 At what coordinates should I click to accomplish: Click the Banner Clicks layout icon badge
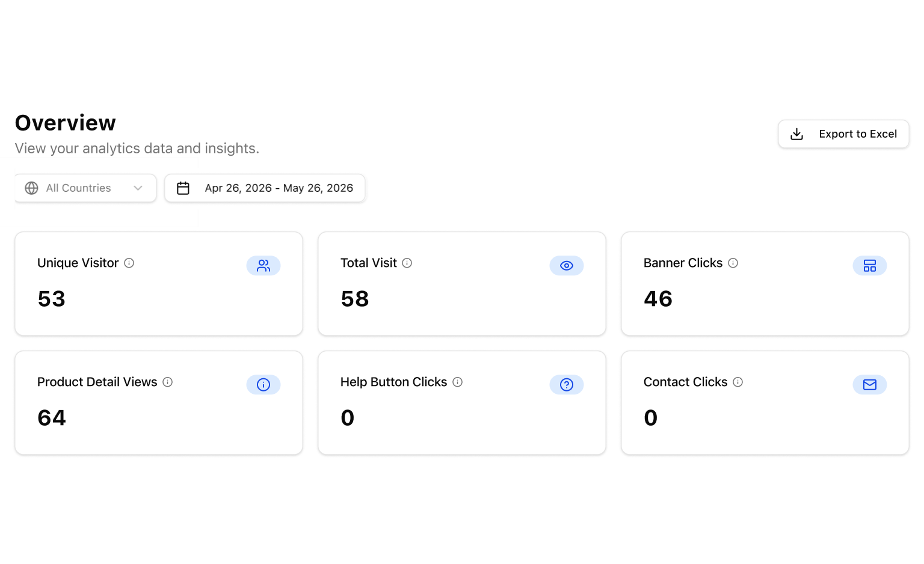(x=870, y=265)
